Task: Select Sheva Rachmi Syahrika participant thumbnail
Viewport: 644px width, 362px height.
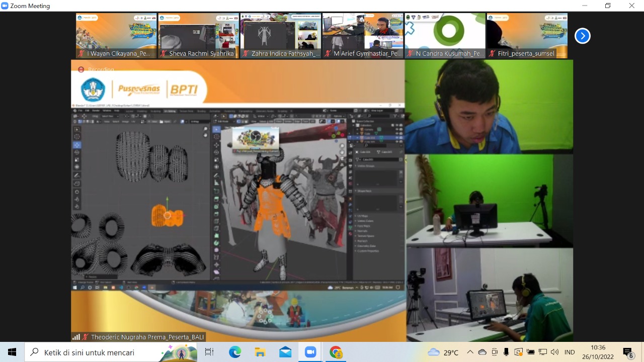Action: click(199, 36)
